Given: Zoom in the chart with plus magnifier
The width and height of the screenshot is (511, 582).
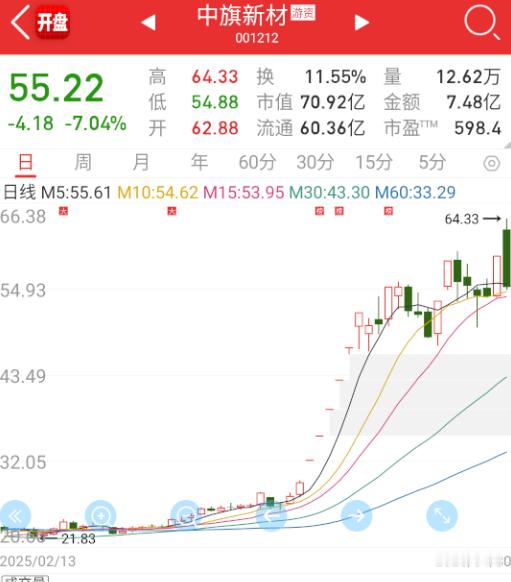Looking at the screenshot, I should [101, 516].
